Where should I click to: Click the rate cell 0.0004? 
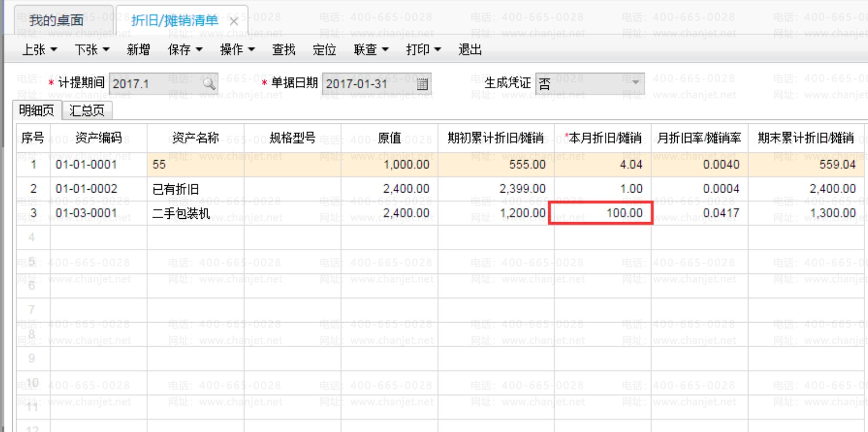coord(699,189)
